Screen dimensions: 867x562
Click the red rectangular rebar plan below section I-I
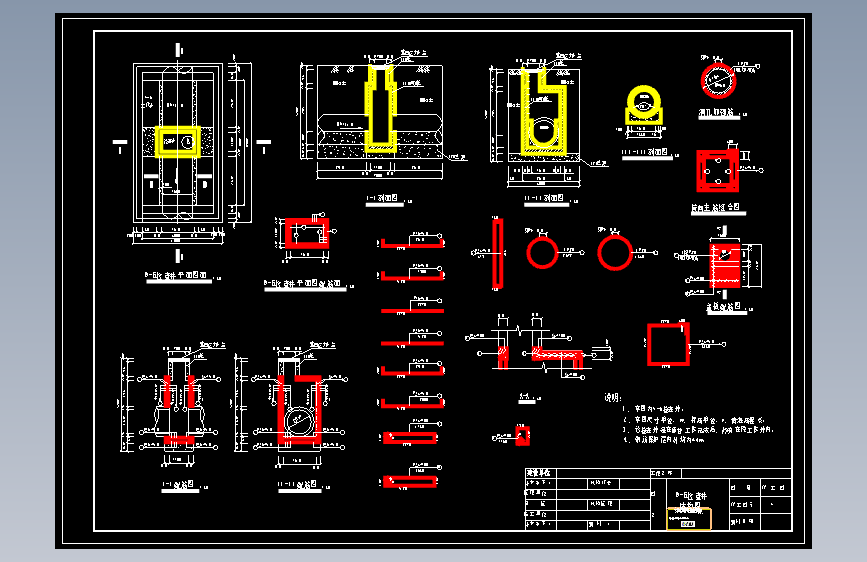(x=307, y=233)
